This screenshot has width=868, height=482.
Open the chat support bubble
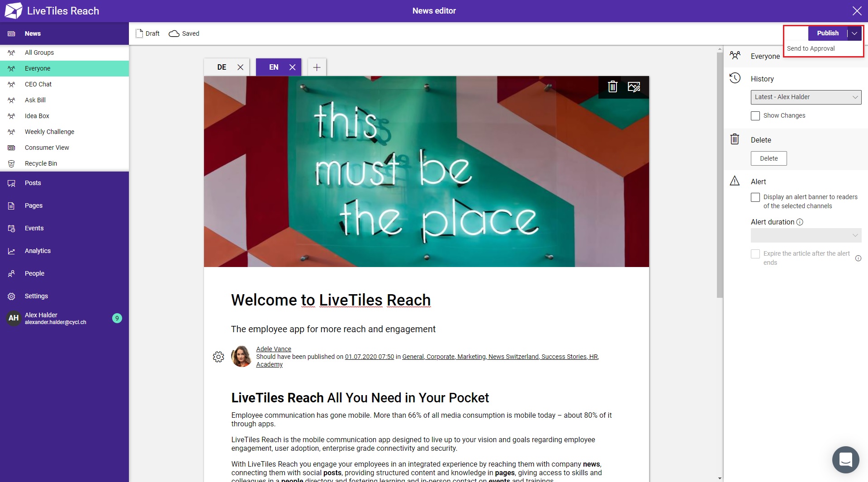[845, 460]
